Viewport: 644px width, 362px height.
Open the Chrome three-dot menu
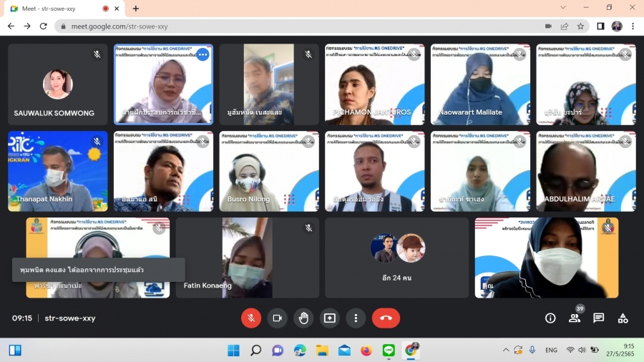pyautogui.click(x=633, y=26)
